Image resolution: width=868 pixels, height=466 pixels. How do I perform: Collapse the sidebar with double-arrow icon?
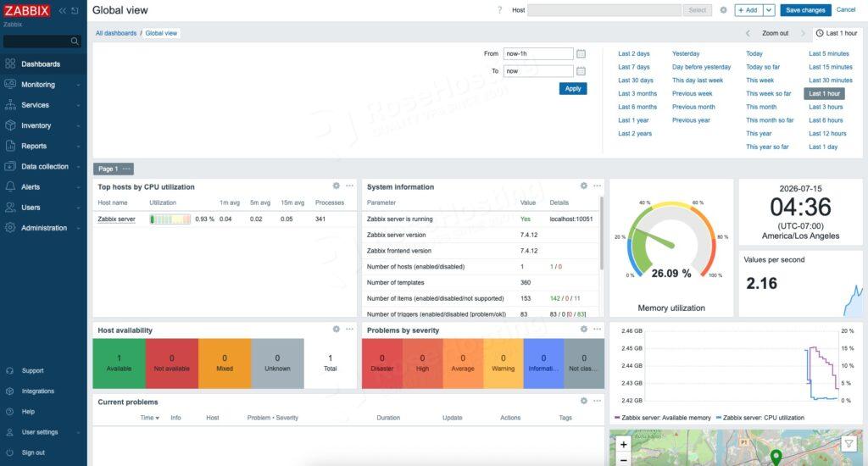(x=63, y=10)
